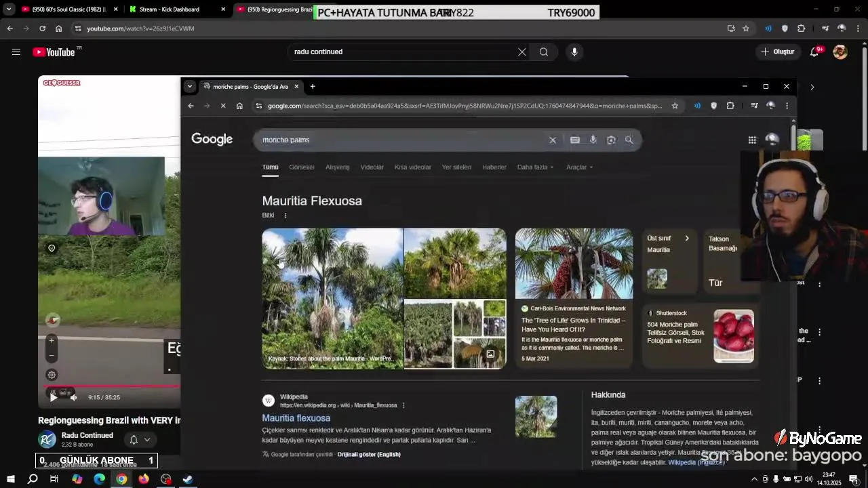
Task: Bookmark the Google search page
Action: 675,106
